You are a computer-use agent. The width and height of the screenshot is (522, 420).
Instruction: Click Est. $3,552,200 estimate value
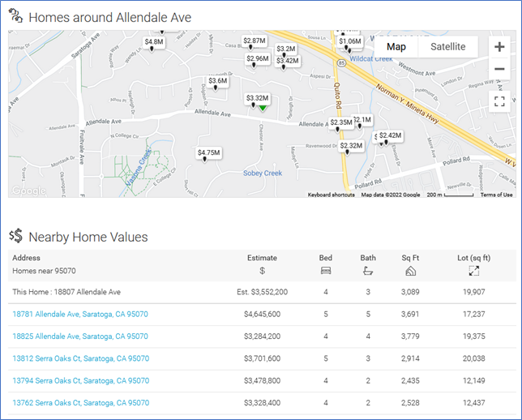pos(262,292)
